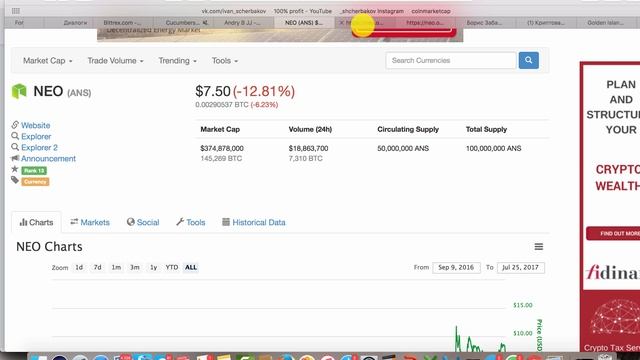Expand the Trending dropdown
The image size is (640, 360).
coord(178,61)
